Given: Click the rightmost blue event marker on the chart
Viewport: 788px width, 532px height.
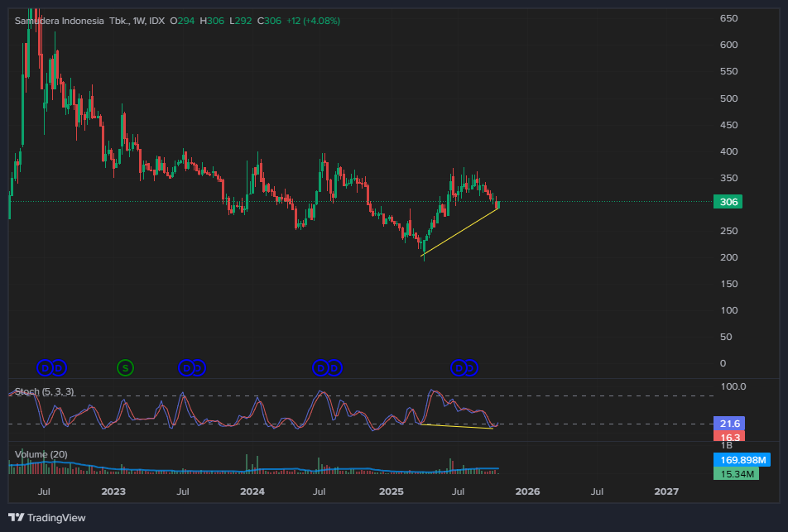Looking at the screenshot, I should pos(470,367).
